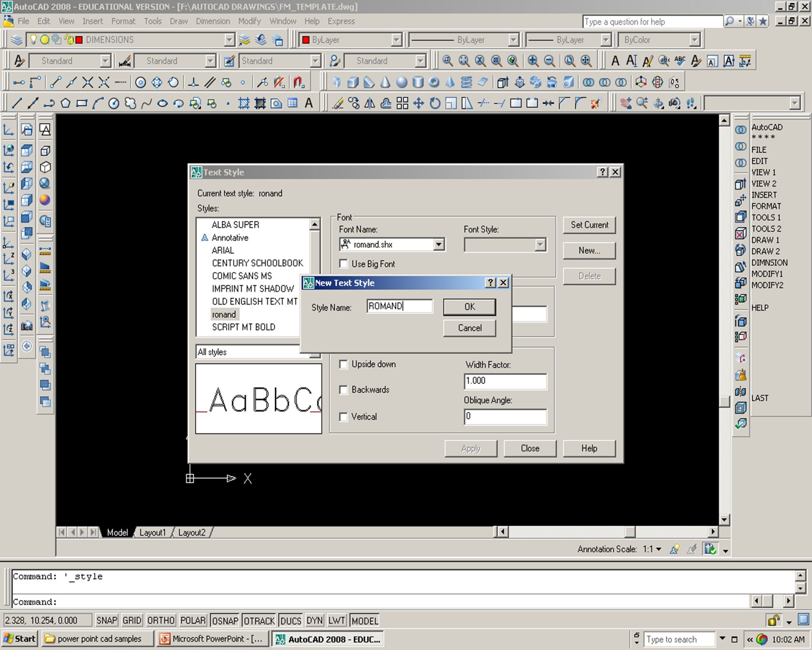
Task: Select the 3D Cylinder modeling tool
Action: tap(418, 82)
